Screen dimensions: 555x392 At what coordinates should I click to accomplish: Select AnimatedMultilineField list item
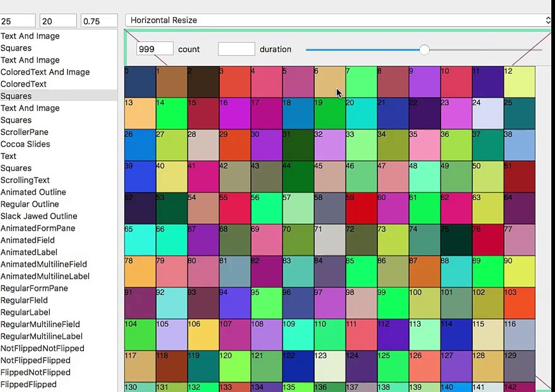(58, 264)
